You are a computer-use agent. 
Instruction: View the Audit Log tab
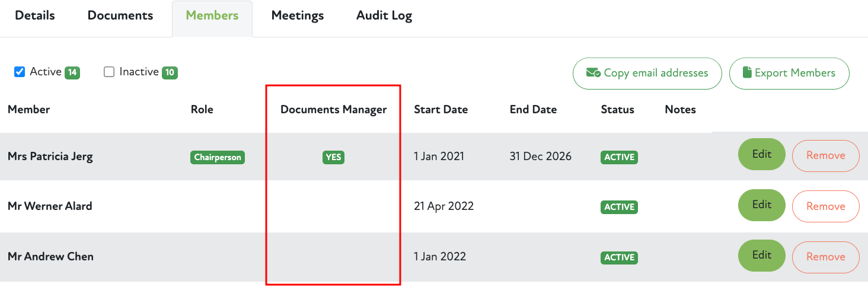(x=384, y=16)
